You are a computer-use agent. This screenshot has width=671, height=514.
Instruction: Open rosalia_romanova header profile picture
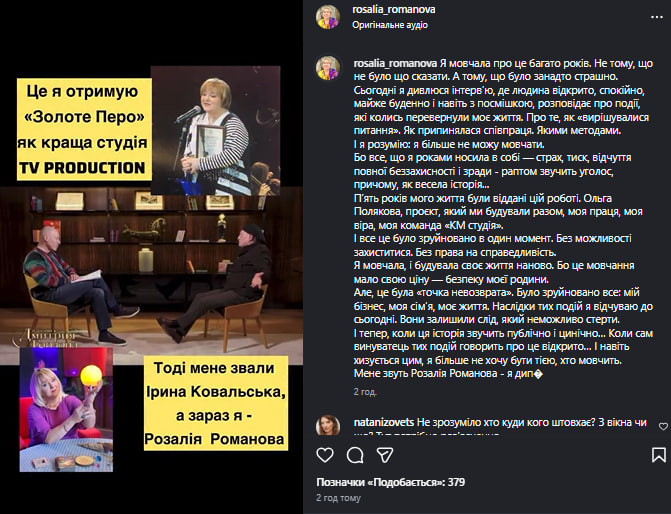[328, 17]
